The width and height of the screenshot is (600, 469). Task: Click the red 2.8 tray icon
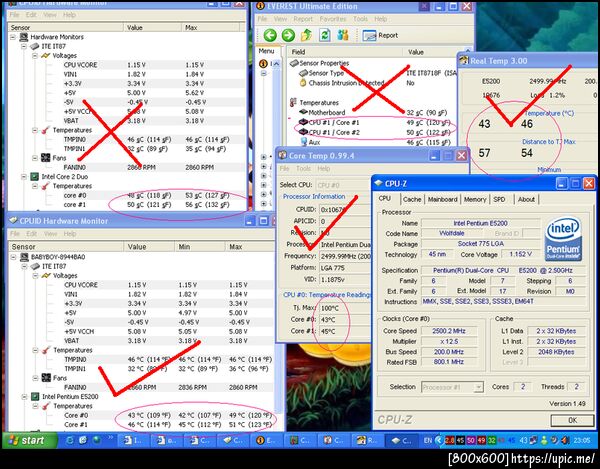click(449, 440)
